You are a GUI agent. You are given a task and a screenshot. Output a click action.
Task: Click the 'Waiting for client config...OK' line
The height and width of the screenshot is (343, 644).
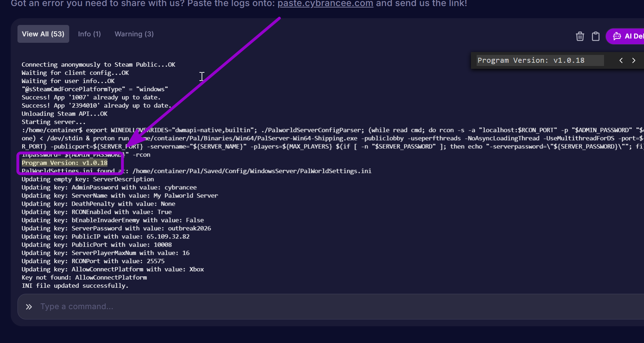(75, 73)
